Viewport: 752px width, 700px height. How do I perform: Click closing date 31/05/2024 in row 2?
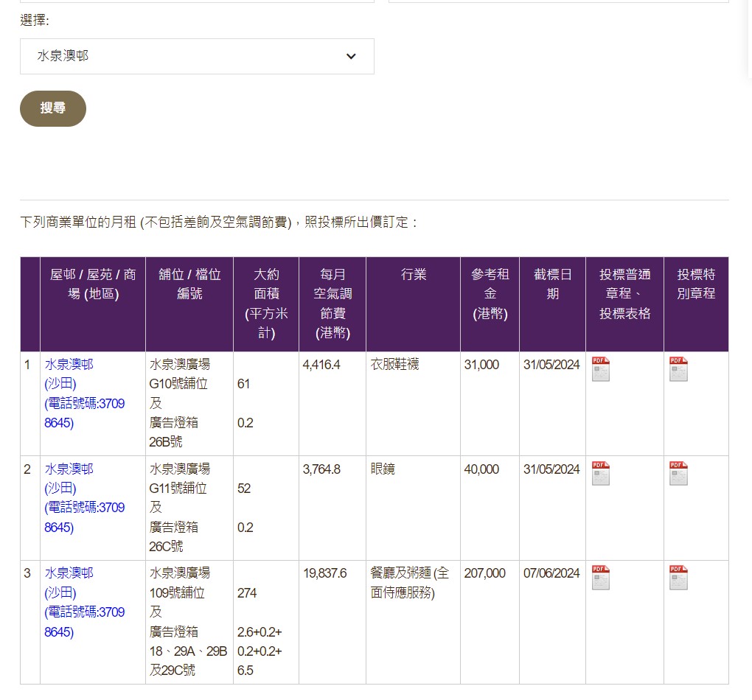pyautogui.click(x=551, y=469)
